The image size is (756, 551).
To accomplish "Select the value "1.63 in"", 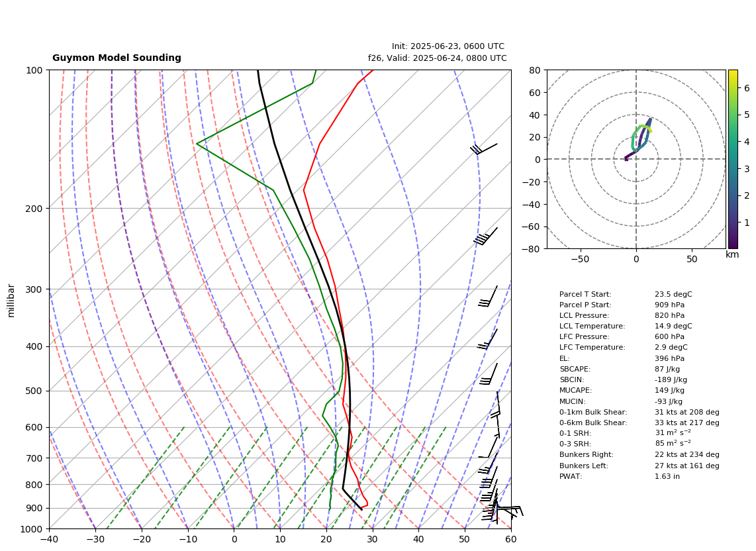I will (667, 476).
